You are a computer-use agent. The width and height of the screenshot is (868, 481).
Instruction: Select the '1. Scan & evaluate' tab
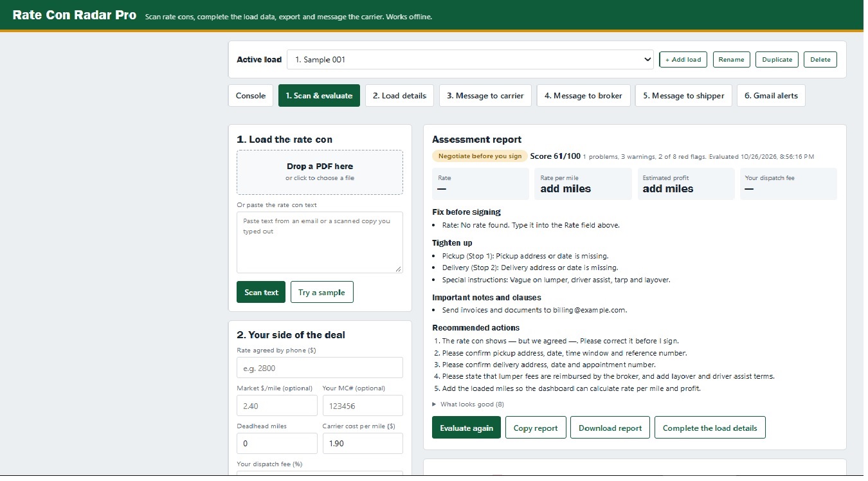[x=319, y=96]
